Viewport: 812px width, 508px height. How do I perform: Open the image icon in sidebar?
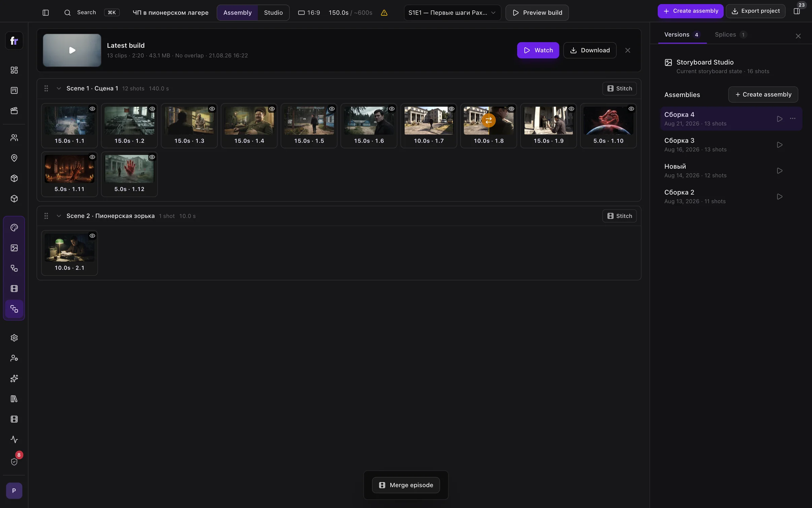click(14, 248)
